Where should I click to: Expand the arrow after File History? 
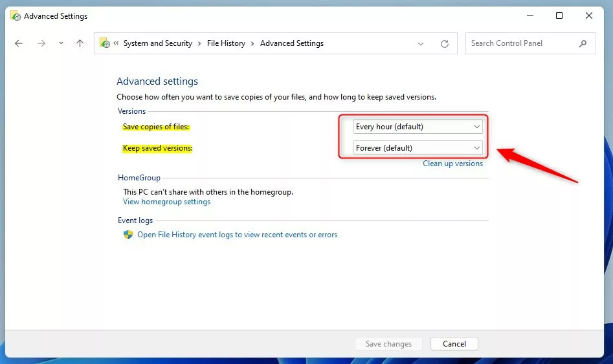click(252, 43)
